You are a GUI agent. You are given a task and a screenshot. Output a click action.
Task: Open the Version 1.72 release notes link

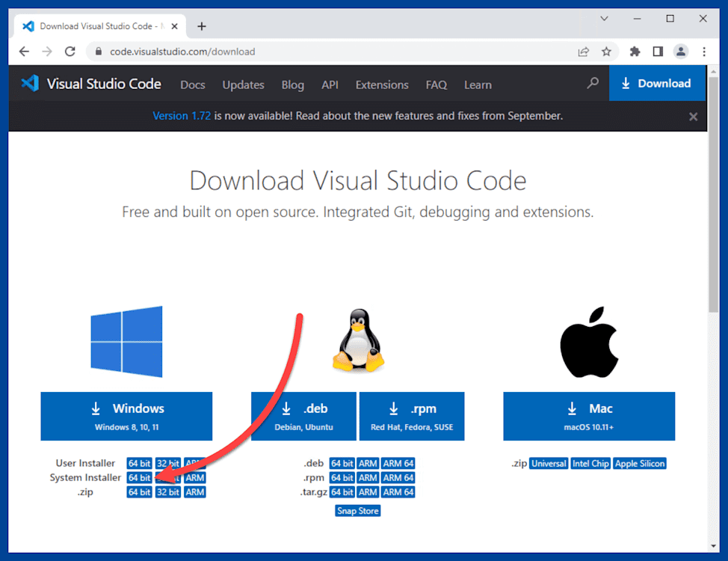click(182, 116)
